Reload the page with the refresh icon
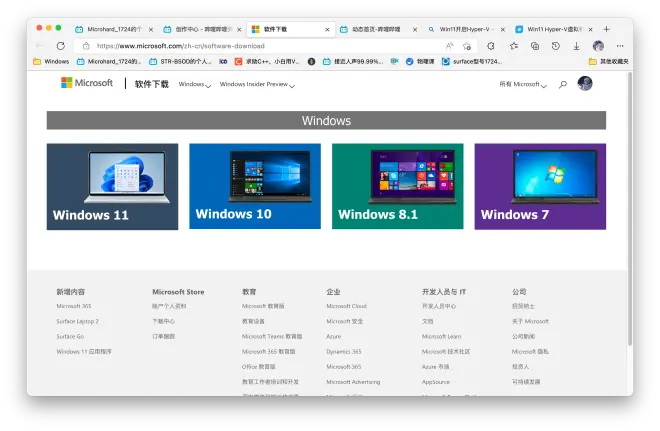 [x=61, y=46]
